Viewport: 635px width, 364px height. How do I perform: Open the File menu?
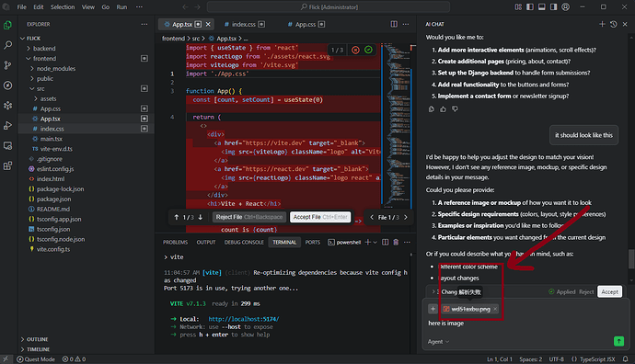pos(21,6)
